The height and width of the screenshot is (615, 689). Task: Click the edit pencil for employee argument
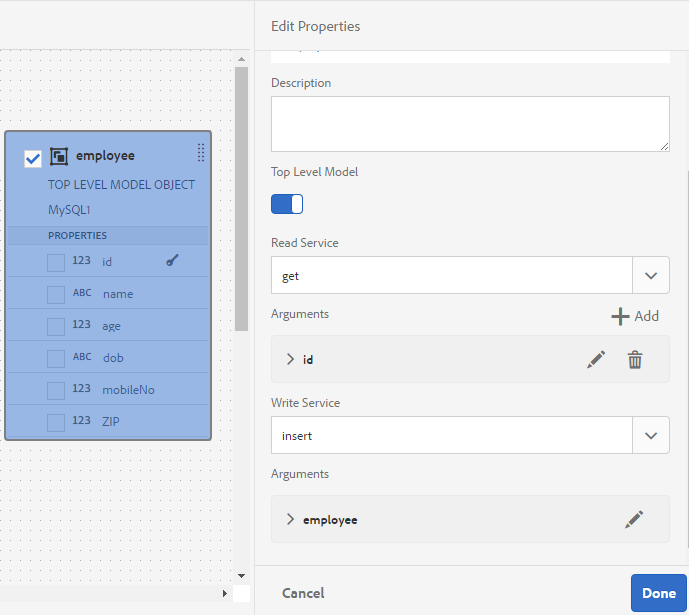point(634,520)
